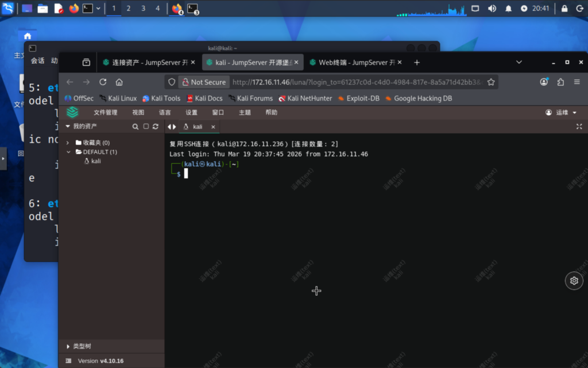
Task: Open the Firefox extensions puzzle icon
Action: pyautogui.click(x=560, y=82)
